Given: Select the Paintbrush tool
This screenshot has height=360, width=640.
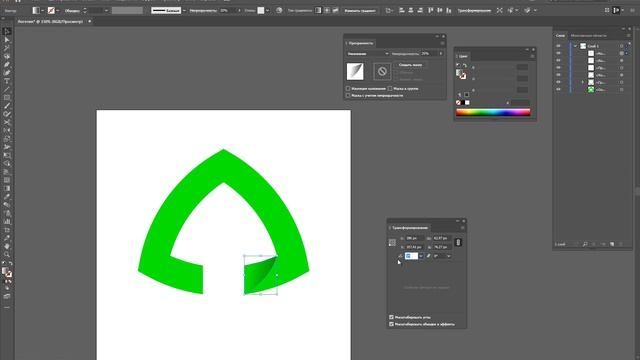Looking at the screenshot, I should tap(7, 106).
